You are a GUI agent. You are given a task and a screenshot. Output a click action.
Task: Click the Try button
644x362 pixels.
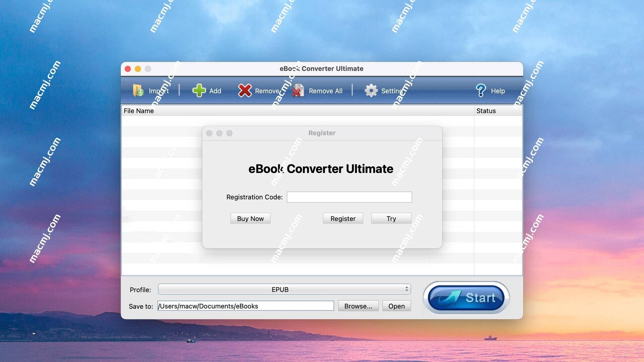click(391, 219)
